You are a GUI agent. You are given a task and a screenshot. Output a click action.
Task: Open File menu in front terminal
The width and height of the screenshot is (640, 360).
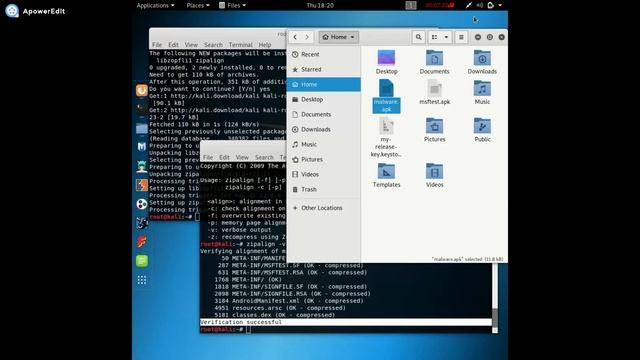pyautogui.click(x=208, y=157)
